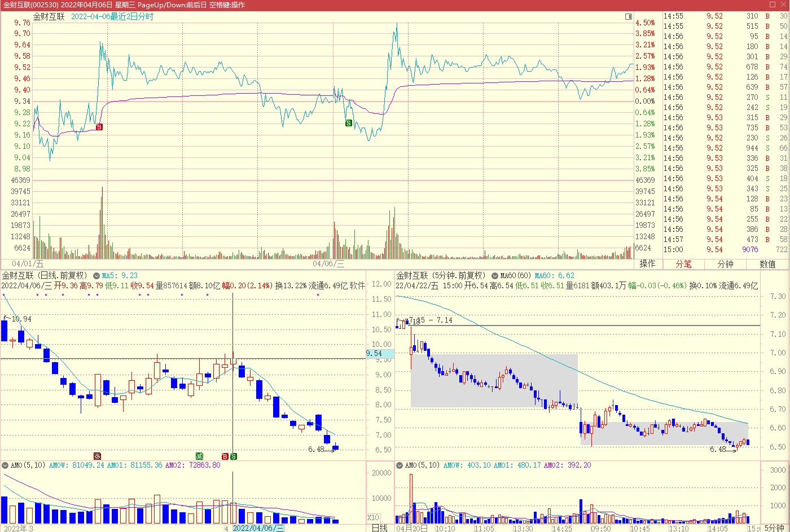Select the 14:56 trade row with volume 735
Image resolution: width=790 pixels, height=532 pixels.
(726, 127)
